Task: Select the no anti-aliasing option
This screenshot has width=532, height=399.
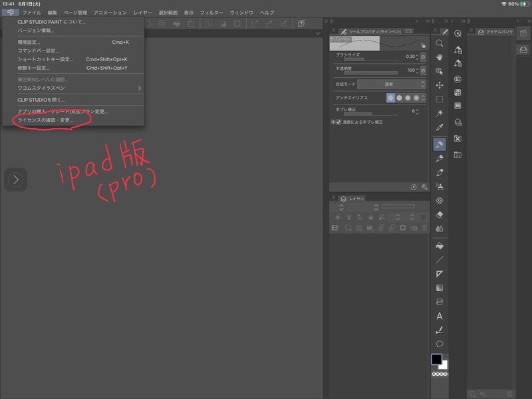Action: (x=390, y=98)
